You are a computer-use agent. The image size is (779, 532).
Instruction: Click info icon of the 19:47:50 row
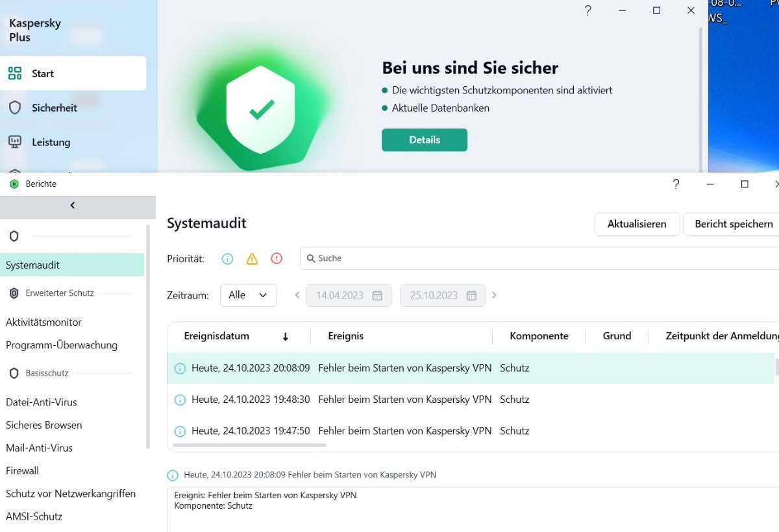180,431
